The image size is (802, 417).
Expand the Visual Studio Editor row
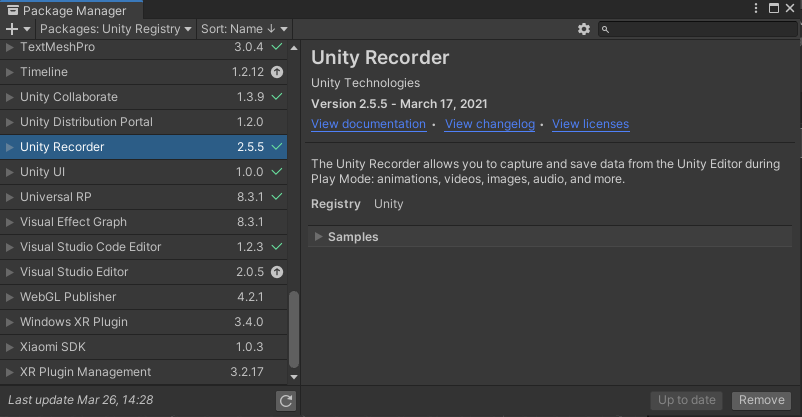pyautogui.click(x=9, y=272)
